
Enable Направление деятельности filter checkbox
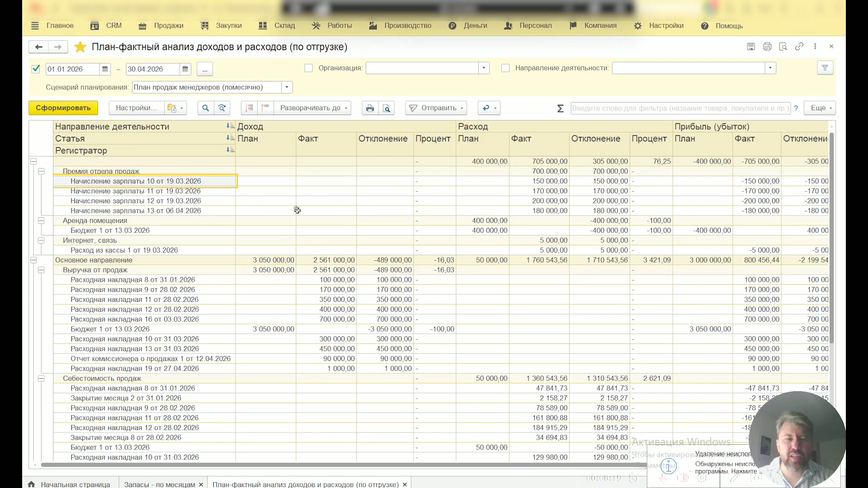(x=505, y=68)
